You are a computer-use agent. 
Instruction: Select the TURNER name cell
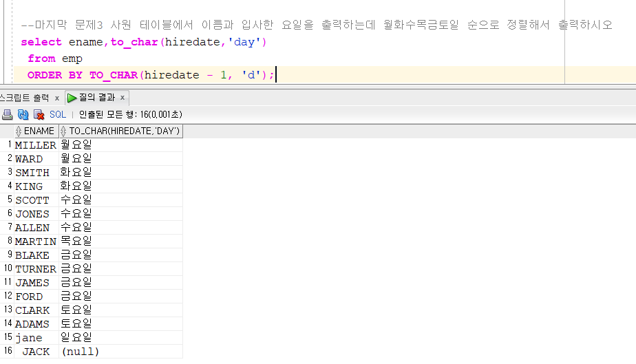36,269
